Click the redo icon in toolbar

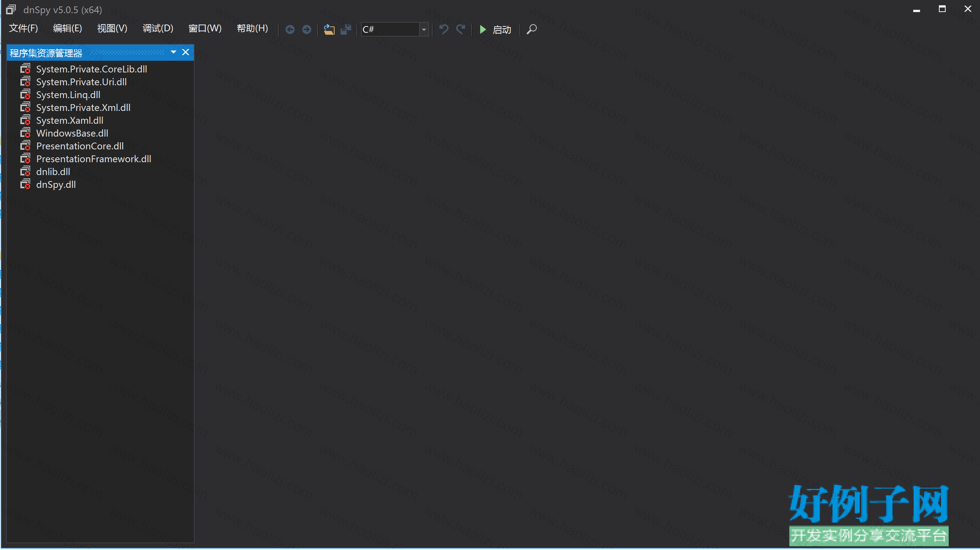461,29
